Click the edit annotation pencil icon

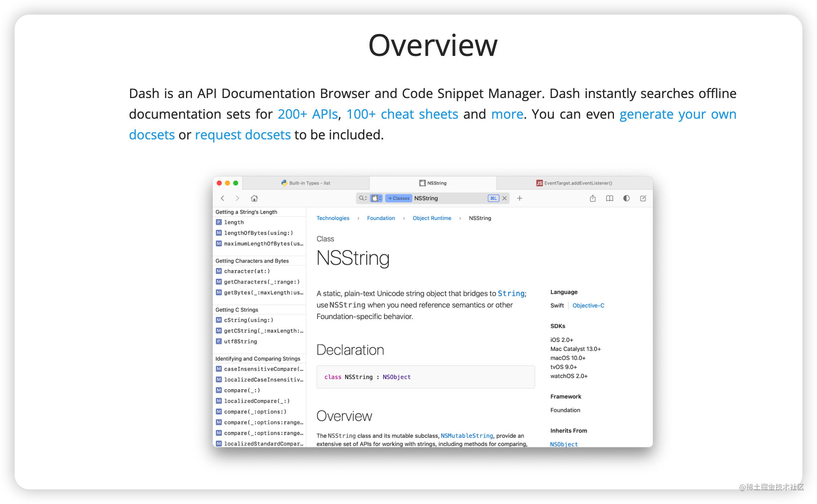click(643, 198)
